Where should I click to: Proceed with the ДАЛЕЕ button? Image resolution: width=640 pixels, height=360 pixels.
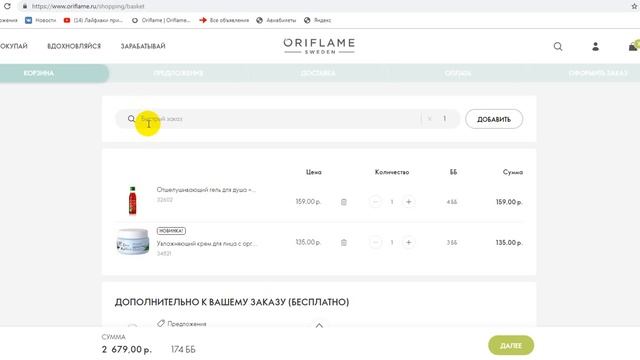click(511, 346)
